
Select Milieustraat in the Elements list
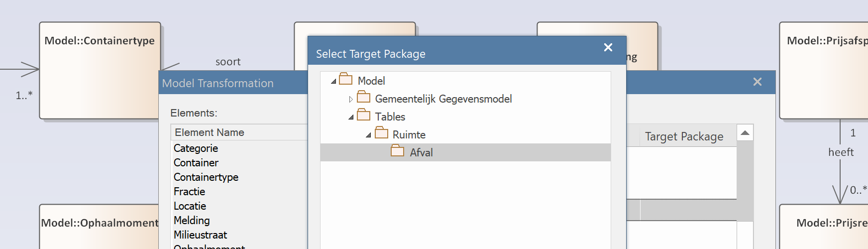(x=200, y=235)
